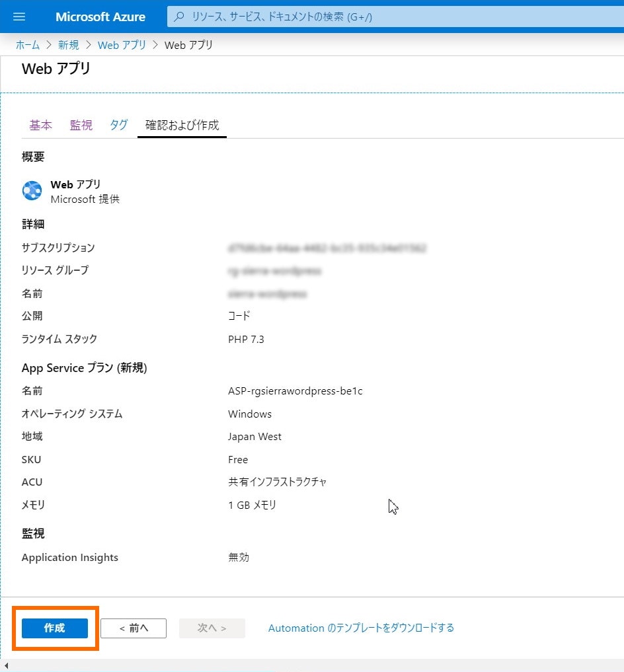Click the App Service プラン (新規) heading
The width and height of the screenshot is (624, 672).
[85, 367]
